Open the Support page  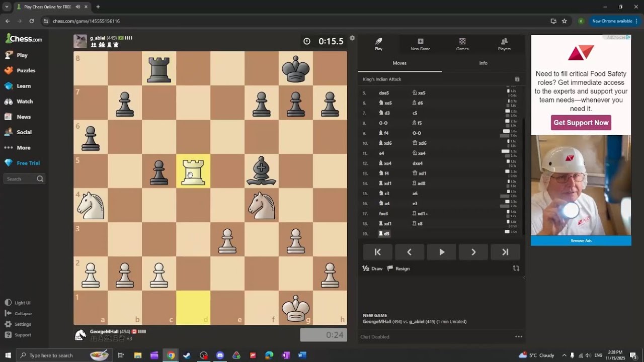pos(18,335)
